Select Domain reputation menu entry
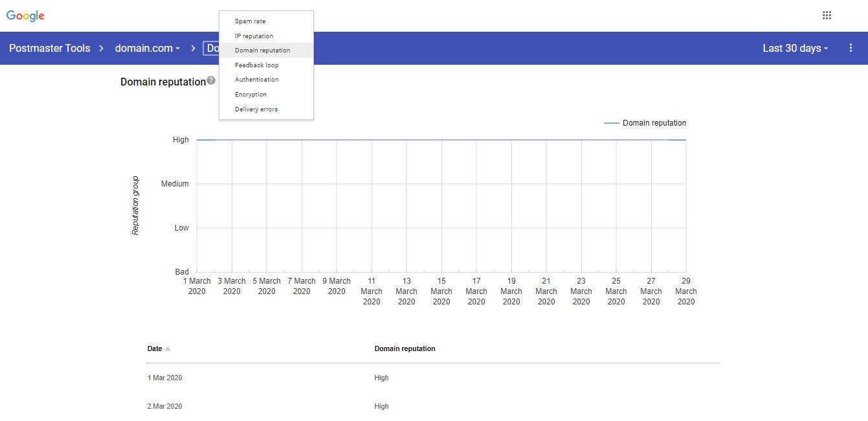The height and width of the screenshot is (421, 868). [262, 51]
